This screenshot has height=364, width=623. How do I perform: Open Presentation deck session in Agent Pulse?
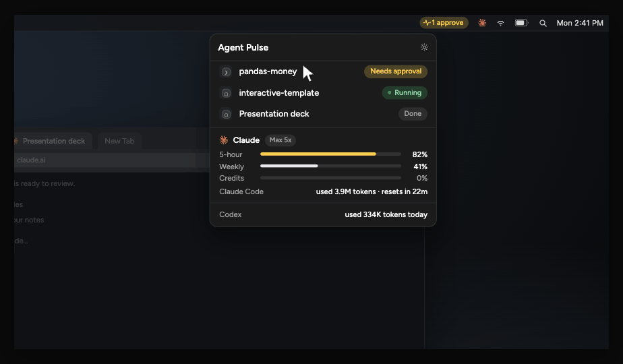point(323,114)
